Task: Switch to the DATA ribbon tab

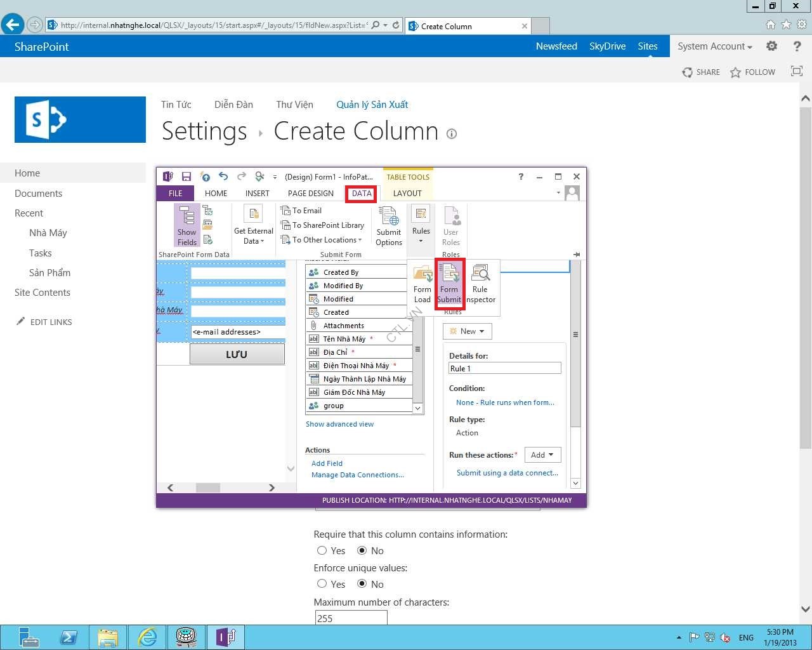Action: click(x=362, y=194)
